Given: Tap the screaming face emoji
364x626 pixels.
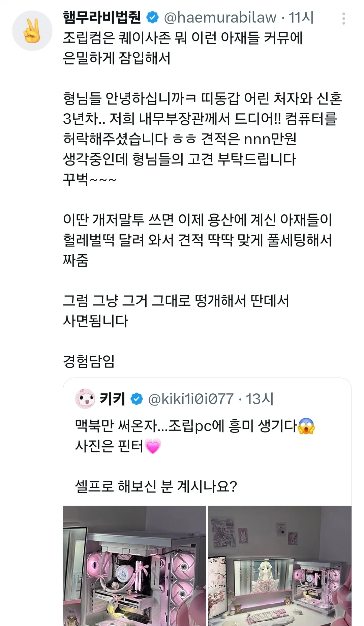Looking at the screenshot, I should [306, 426].
